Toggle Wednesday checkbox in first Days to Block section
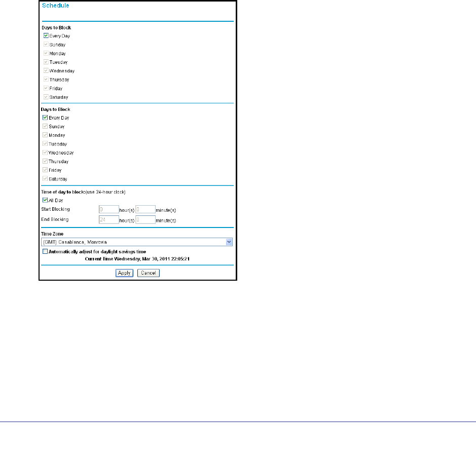Image resolution: width=476 pixels, height=457 pixels. pyautogui.click(x=46, y=70)
